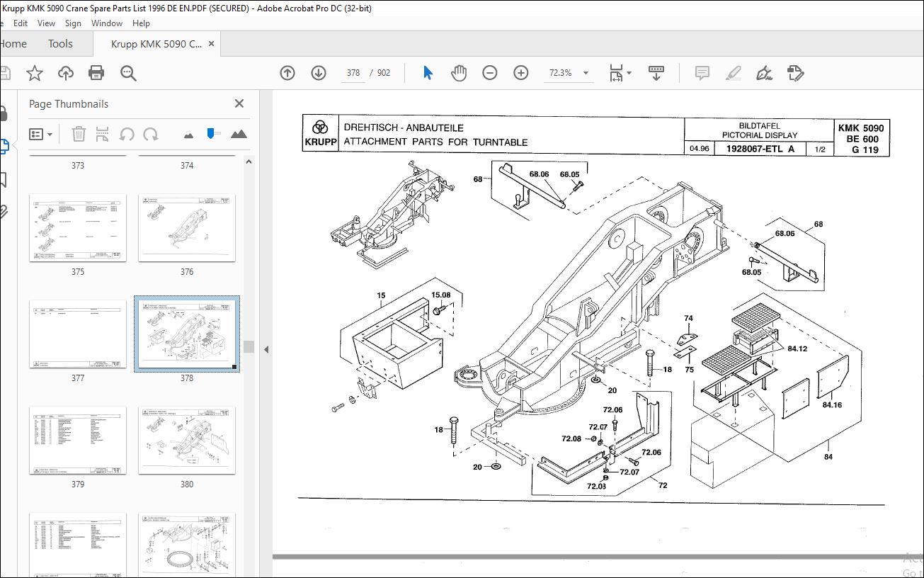Switch to the Tools tab

[x=60, y=44]
